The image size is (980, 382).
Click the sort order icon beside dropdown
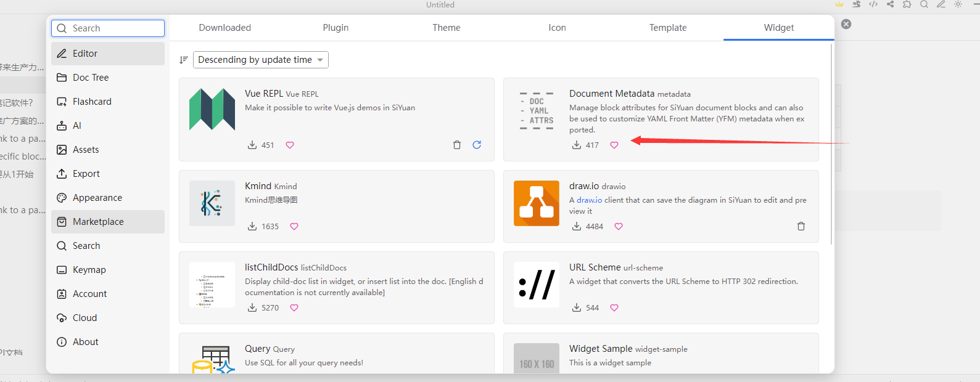[x=184, y=60]
